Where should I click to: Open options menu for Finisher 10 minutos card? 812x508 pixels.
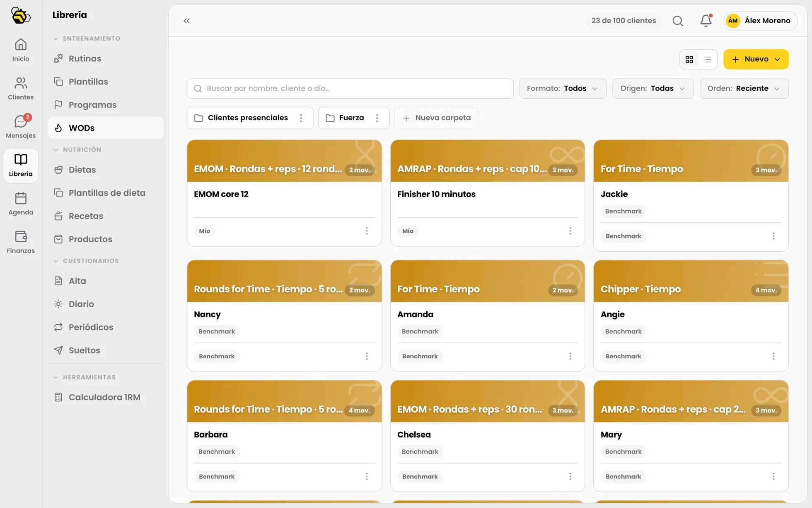coord(570,231)
